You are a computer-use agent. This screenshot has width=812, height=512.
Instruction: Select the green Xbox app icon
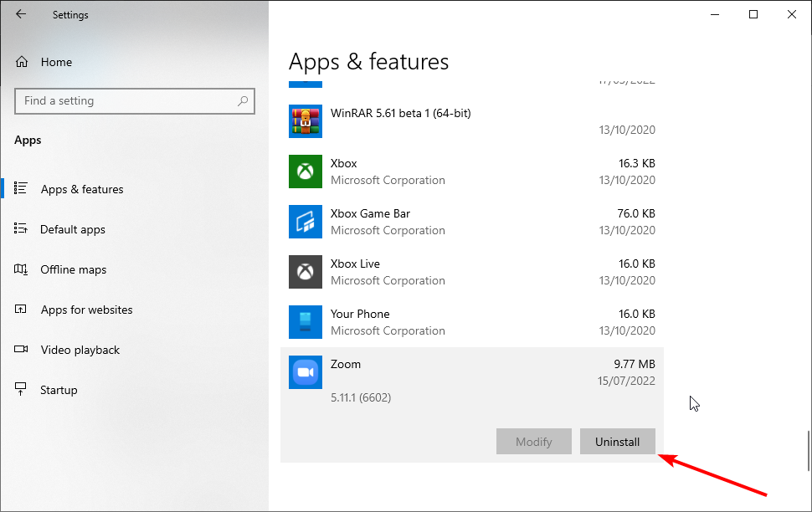pyautogui.click(x=306, y=172)
